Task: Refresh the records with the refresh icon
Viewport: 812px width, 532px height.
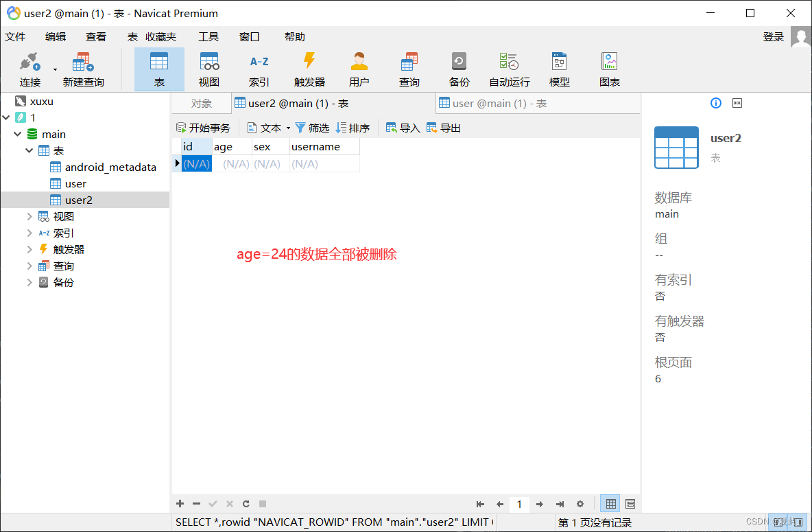Action: (x=246, y=503)
